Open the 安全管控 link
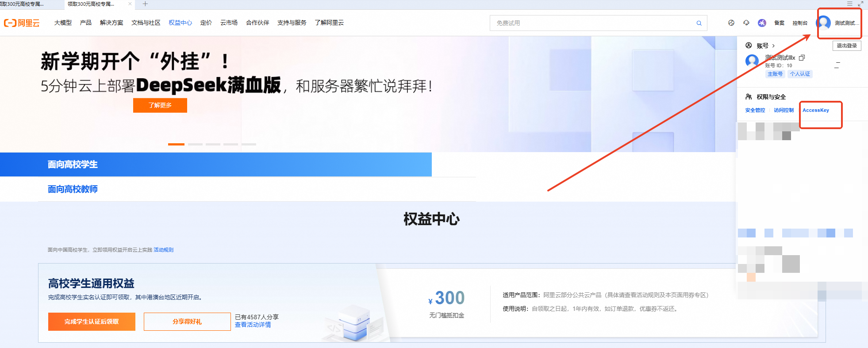This screenshot has width=868, height=348. coord(755,110)
